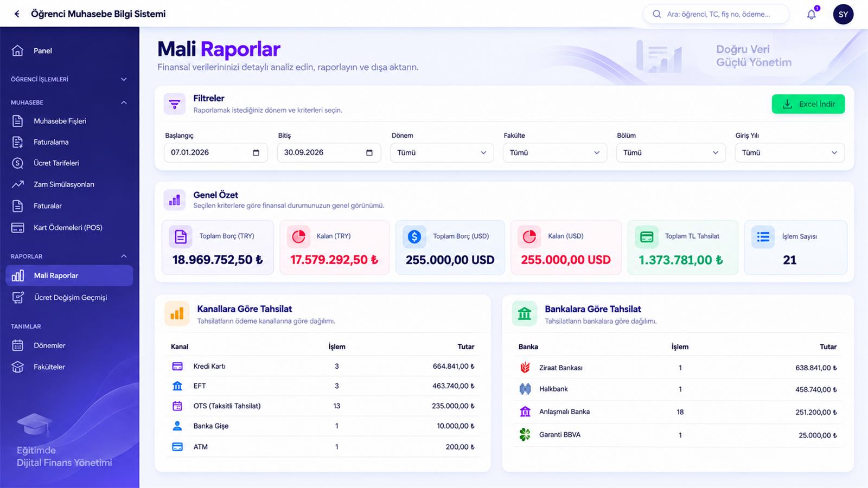The image size is (868, 488).
Task: Select the OTS (Taksitli Tahsilat) row text
Action: point(227,406)
